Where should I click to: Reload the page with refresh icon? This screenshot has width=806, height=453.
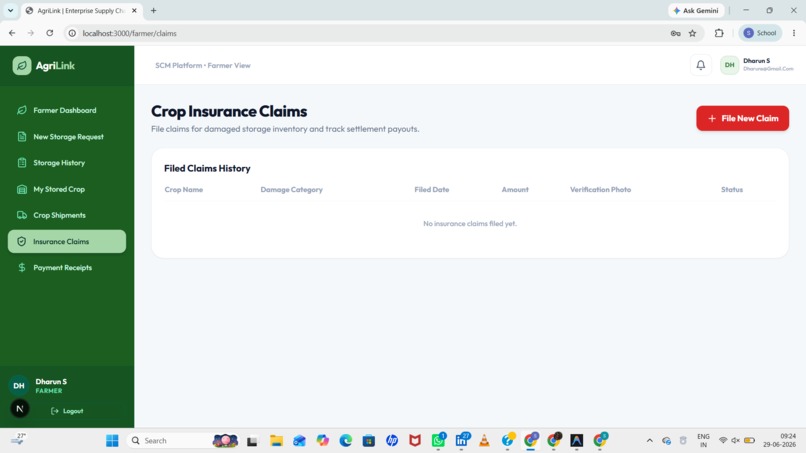point(50,33)
